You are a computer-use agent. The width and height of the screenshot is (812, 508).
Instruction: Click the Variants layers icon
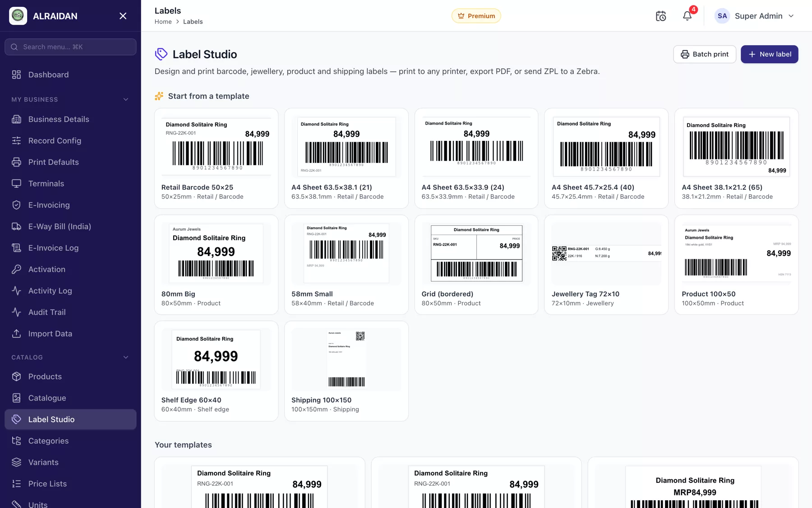pos(16,462)
